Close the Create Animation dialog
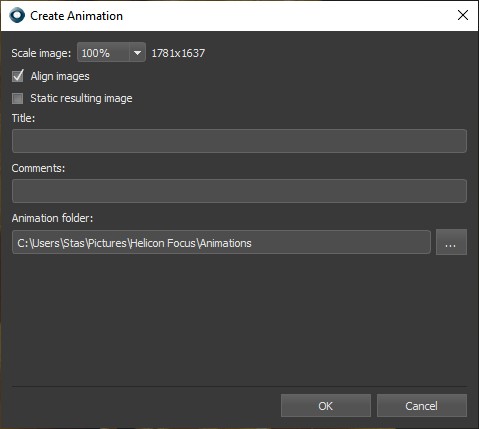The height and width of the screenshot is (429, 479). 463,15
